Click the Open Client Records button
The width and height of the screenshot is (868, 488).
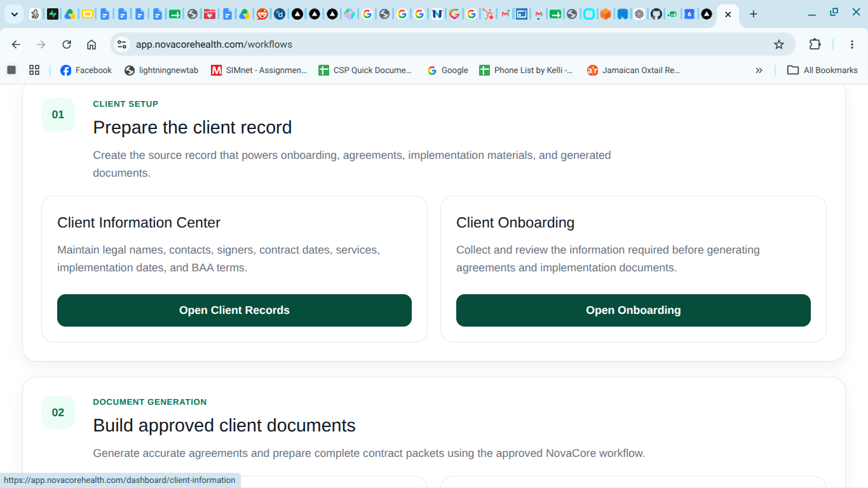pos(234,310)
